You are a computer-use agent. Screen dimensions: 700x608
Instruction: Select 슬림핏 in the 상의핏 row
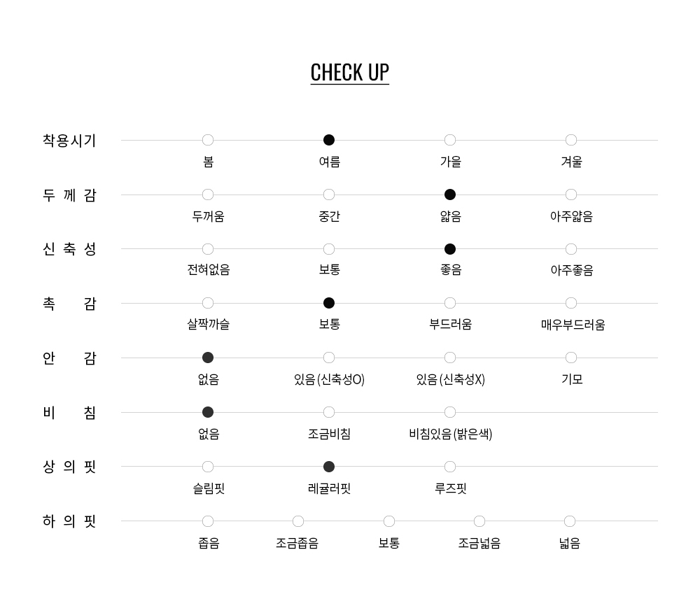(x=208, y=467)
